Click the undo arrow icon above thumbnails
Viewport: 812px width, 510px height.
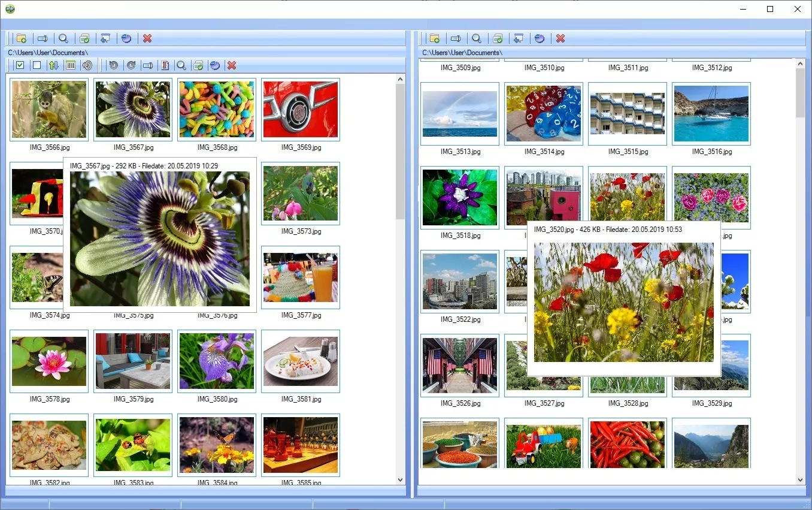pyautogui.click(x=114, y=65)
